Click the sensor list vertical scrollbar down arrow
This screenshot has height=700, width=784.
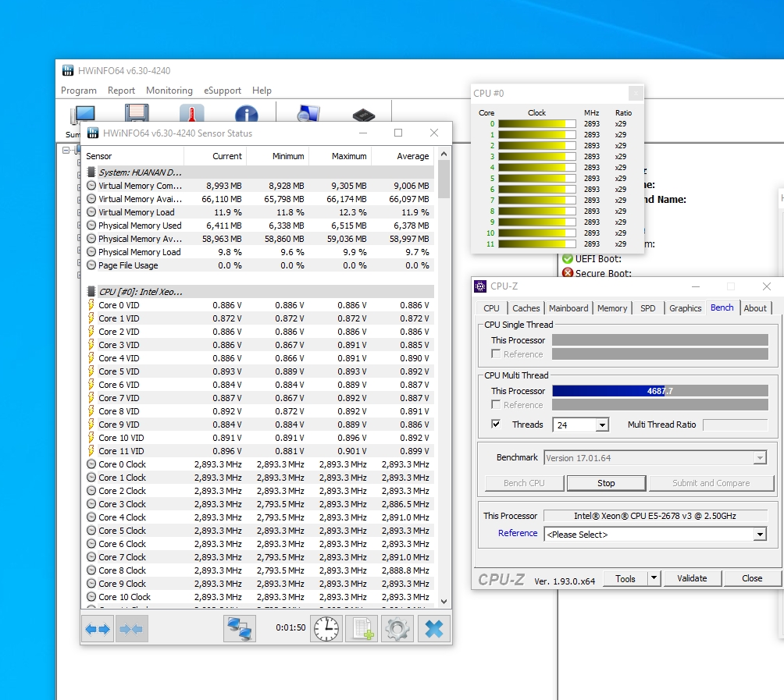pyautogui.click(x=444, y=601)
